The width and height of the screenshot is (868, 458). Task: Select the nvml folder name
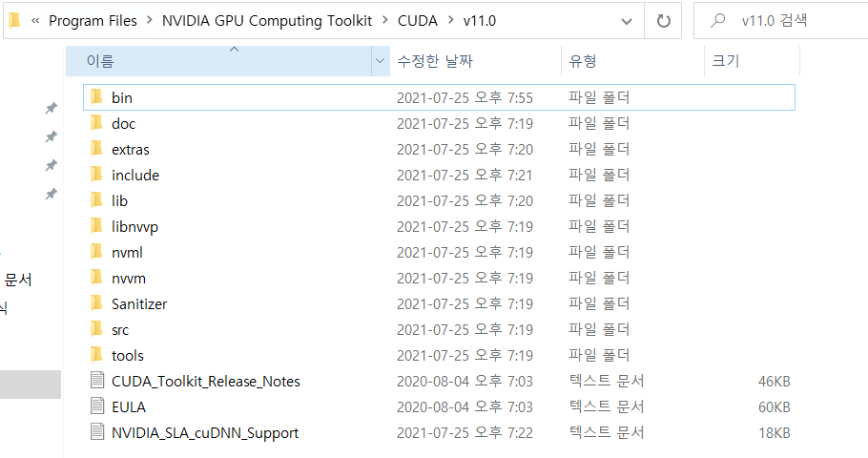tap(127, 252)
